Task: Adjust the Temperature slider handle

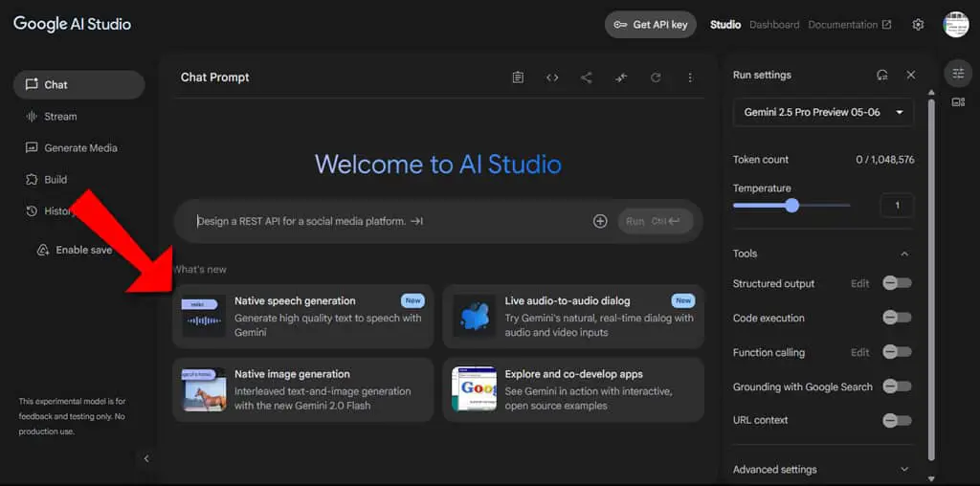Action: 791,205
